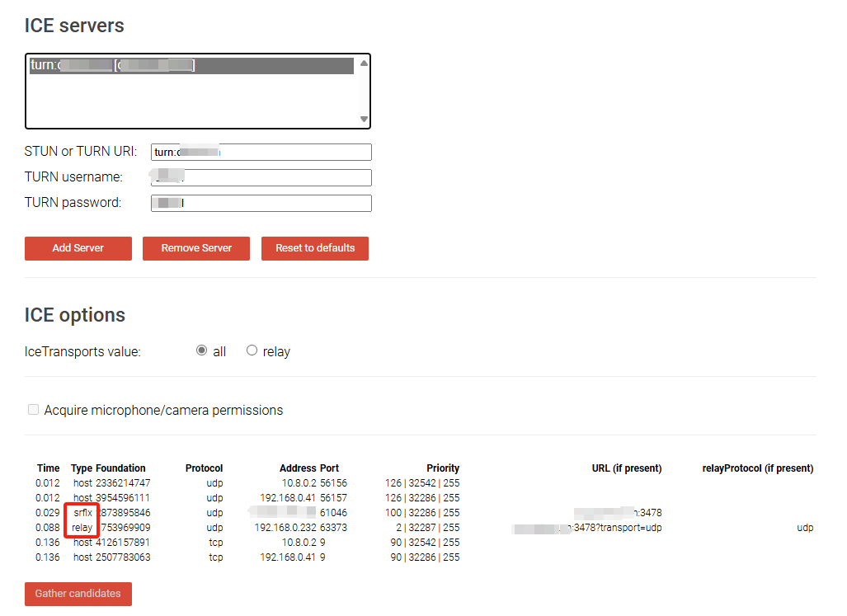
Task: Click the 192.168.0.232 address in relay row
Action: 285,528
